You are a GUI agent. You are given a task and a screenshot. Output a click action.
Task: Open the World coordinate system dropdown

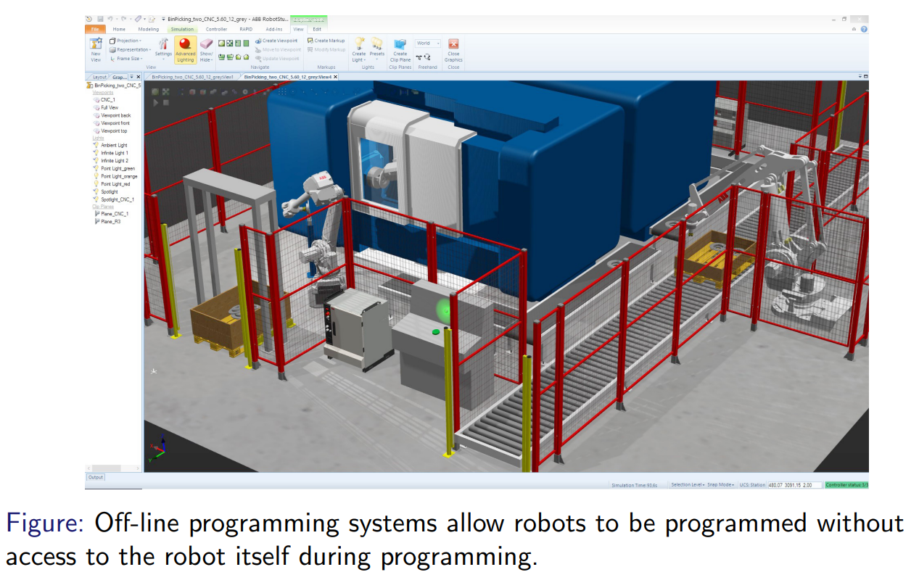[x=427, y=44]
